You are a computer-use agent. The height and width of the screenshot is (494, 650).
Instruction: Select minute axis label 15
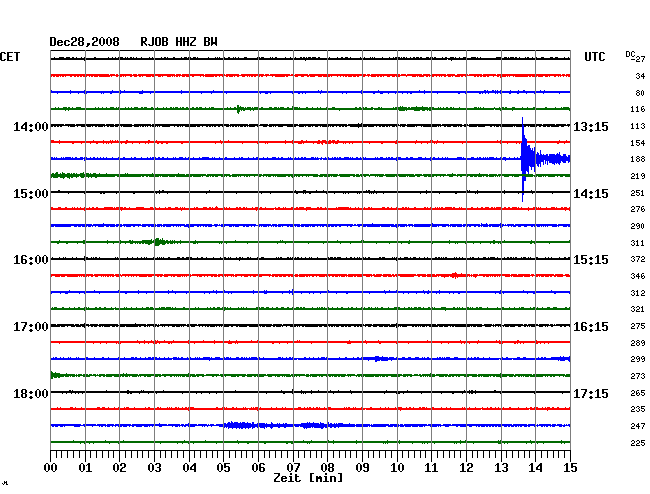pyautogui.click(x=570, y=467)
